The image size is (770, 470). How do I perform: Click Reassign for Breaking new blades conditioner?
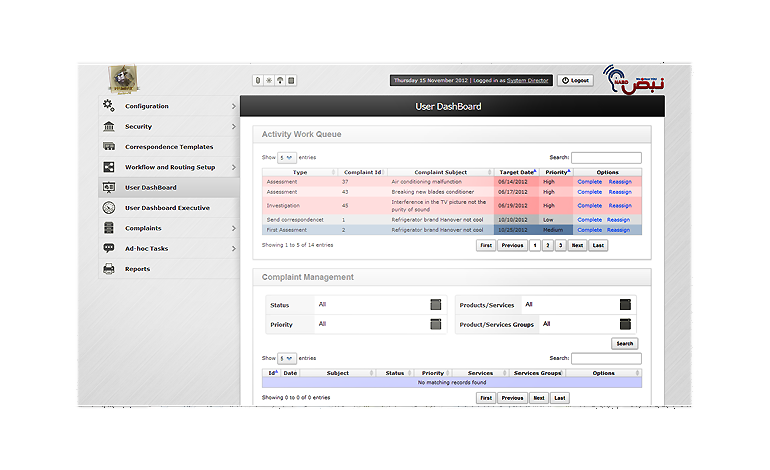tap(619, 191)
